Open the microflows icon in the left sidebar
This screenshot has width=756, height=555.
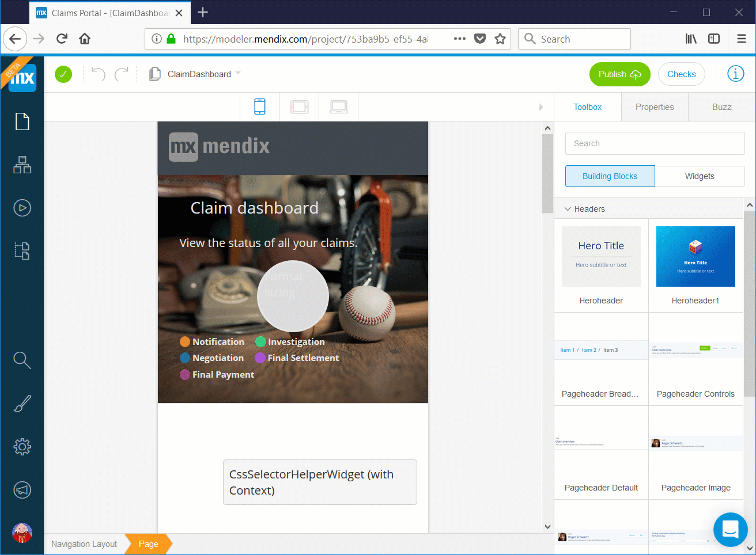click(22, 250)
